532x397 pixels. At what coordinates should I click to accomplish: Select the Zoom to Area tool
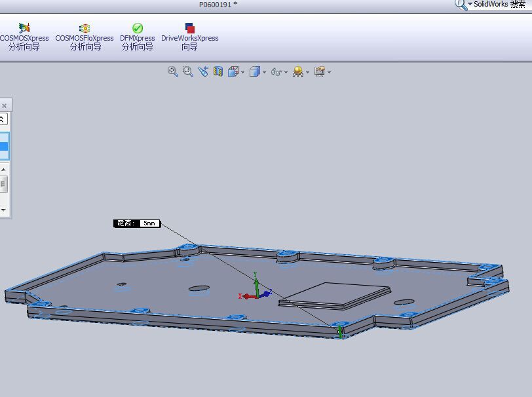[188, 71]
